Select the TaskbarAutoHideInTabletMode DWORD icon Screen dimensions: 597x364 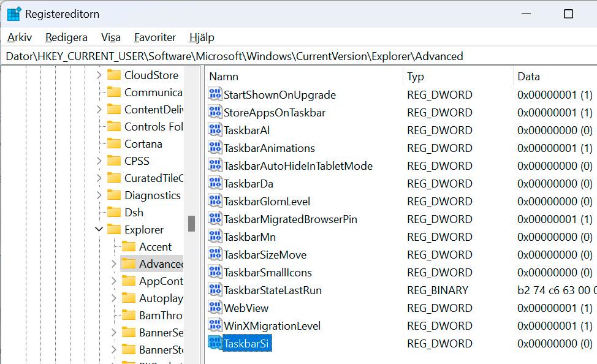pos(215,165)
